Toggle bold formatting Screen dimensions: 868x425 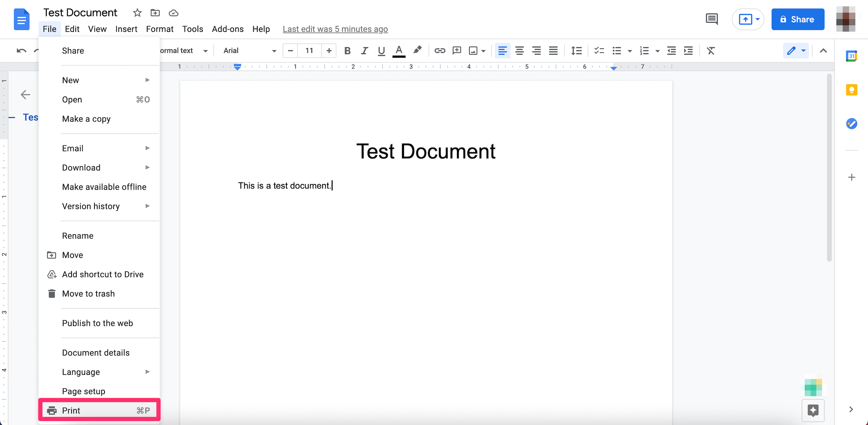tap(347, 51)
